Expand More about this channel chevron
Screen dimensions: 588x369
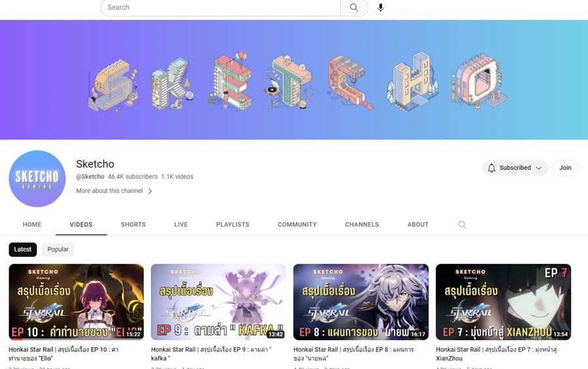(150, 191)
